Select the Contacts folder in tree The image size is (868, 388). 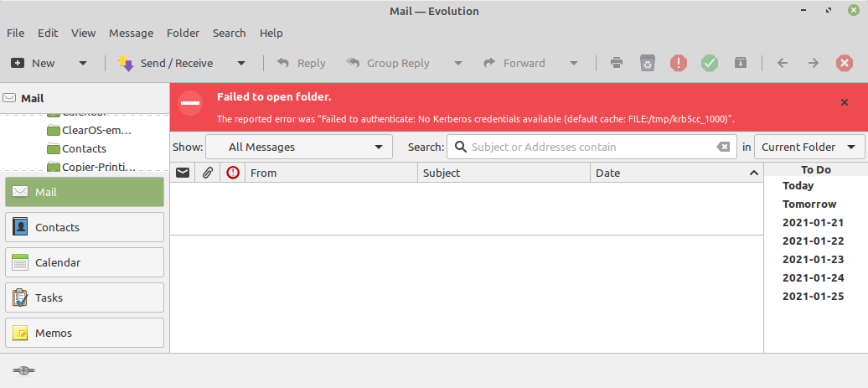point(76,148)
